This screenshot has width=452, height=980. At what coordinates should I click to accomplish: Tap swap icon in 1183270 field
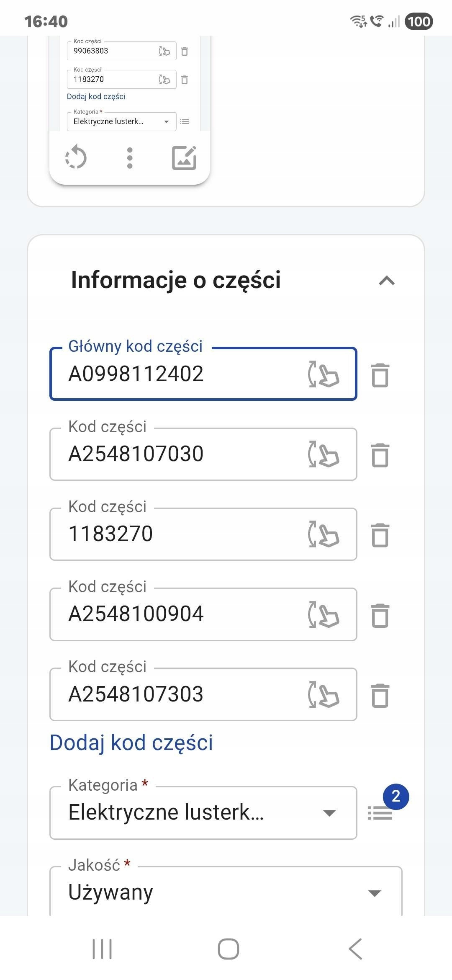(323, 534)
